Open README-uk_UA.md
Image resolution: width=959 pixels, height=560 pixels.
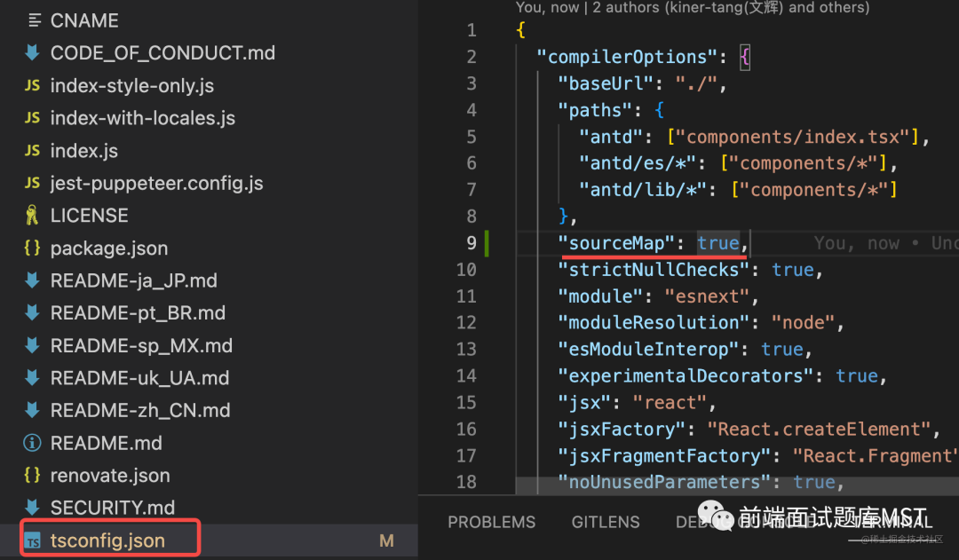click(x=139, y=378)
